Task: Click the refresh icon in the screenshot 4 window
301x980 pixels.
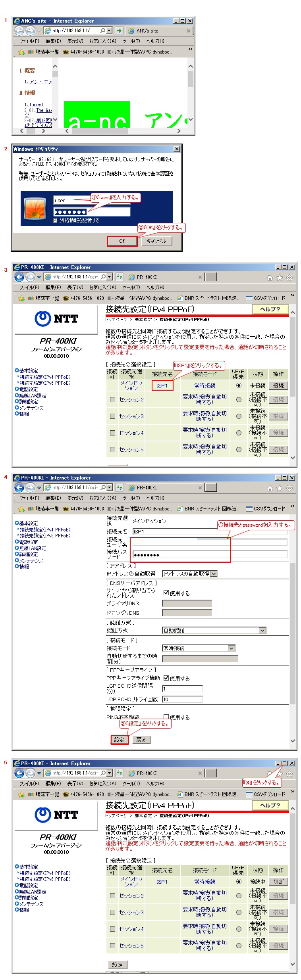Action: (x=119, y=487)
